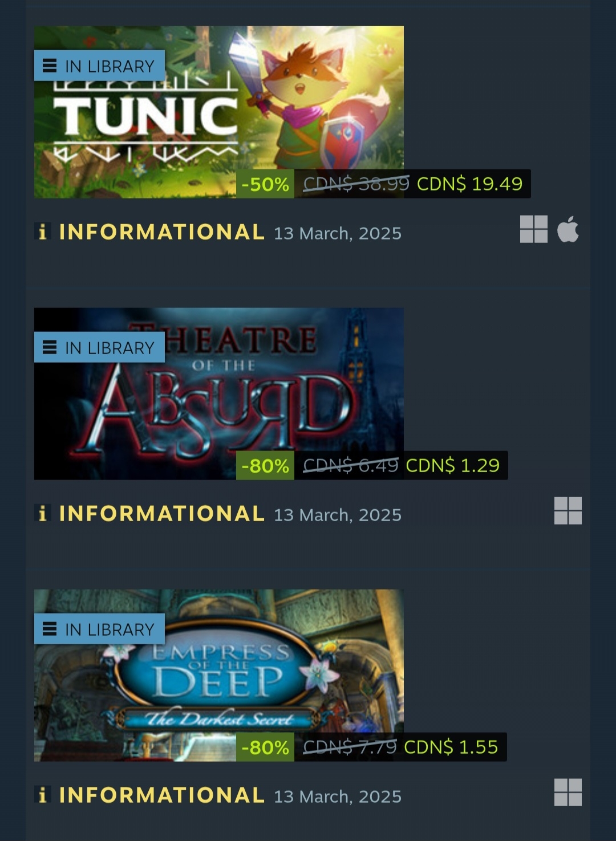Click the Windows icon for Theatre of the Absurd
This screenshot has height=841, width=616.
(x=568, y=510)
